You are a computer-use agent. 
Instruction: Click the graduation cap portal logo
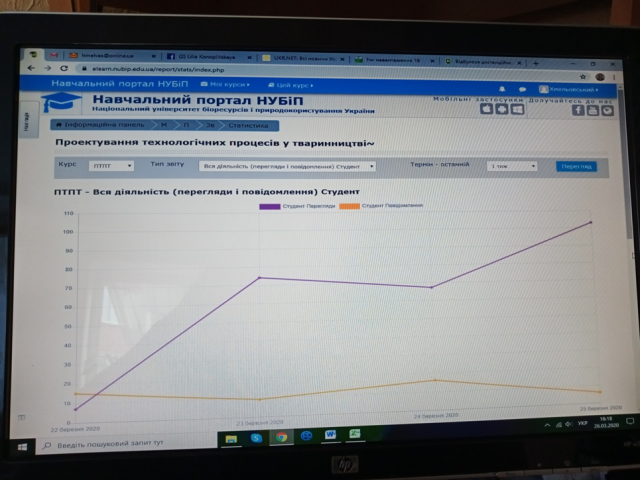(x=60, y=102)
